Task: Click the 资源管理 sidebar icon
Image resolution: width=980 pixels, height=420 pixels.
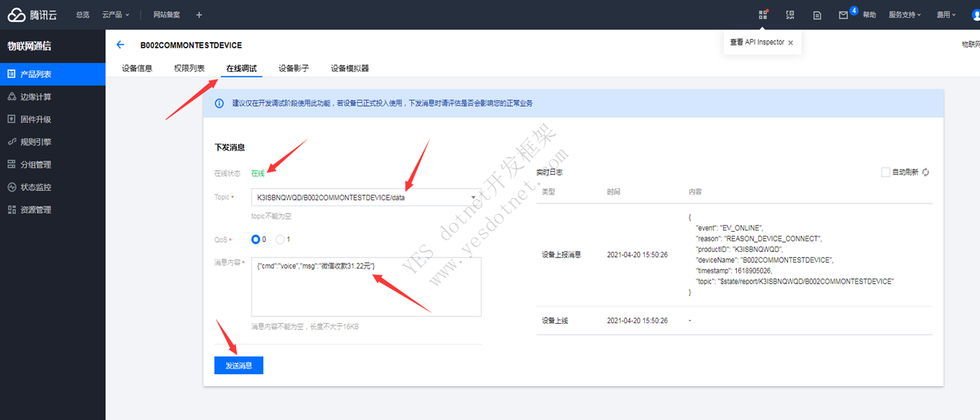Action: point(11,210)
